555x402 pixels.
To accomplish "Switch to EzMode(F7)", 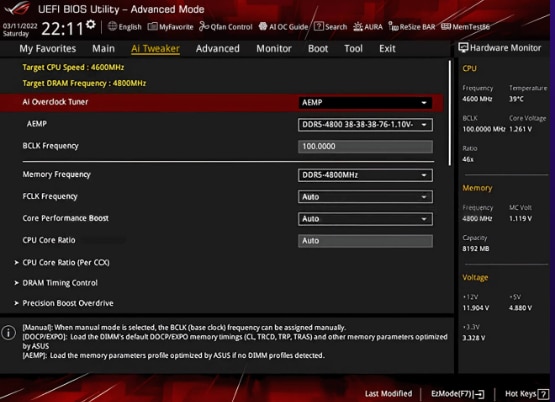I will [457, 394].
